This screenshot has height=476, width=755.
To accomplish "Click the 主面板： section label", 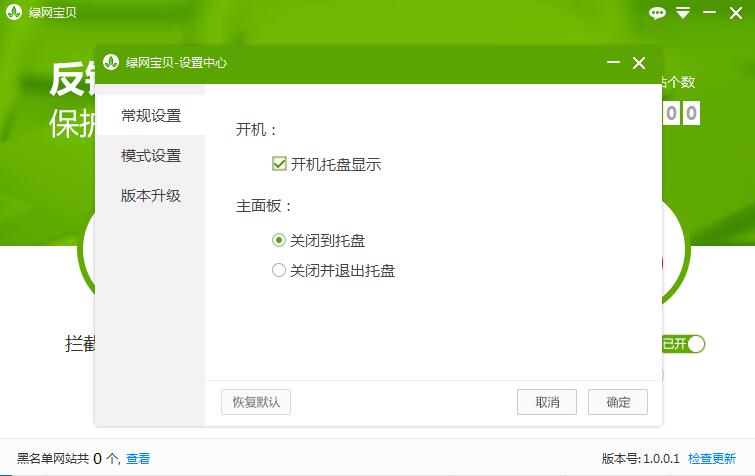I will pos(264,206).
